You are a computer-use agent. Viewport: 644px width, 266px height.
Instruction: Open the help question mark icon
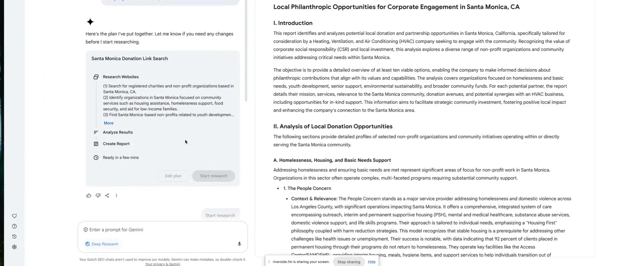click(14, 226)
